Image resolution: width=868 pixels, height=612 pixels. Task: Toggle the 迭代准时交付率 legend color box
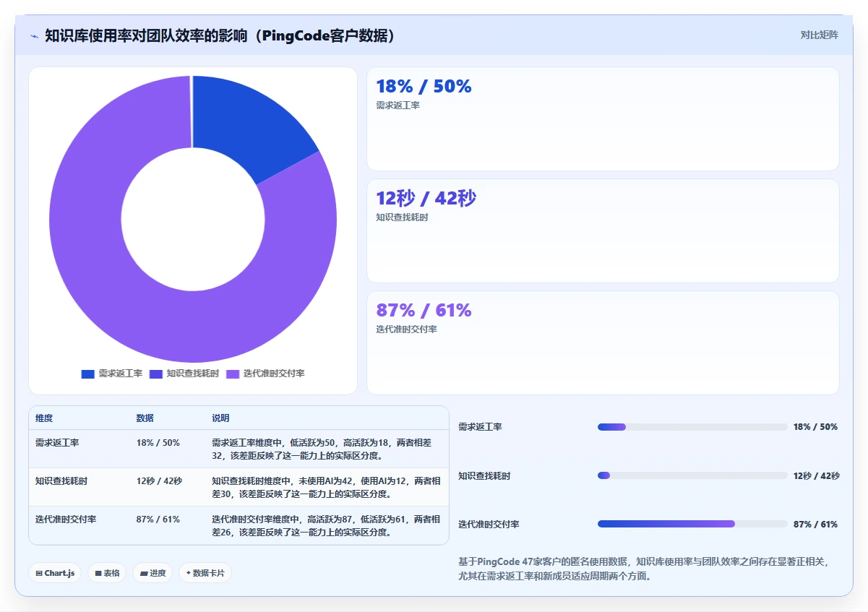pos(233,374)
